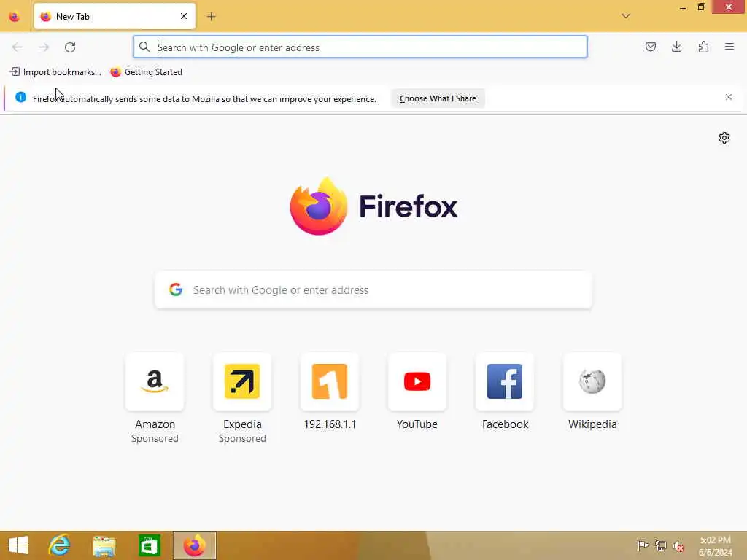Launch Internet Explorer from taskbar
The image size is (747, 560).
point(60,545)
